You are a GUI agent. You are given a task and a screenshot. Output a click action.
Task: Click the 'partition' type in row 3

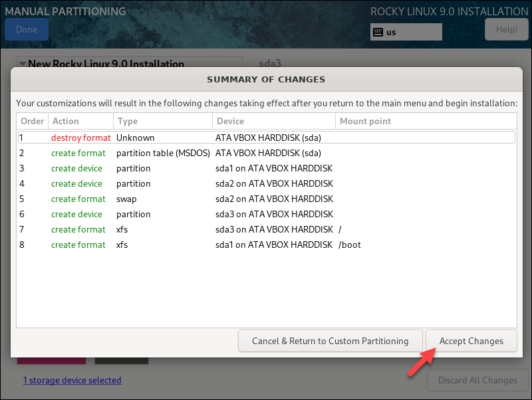coord(134,169)
